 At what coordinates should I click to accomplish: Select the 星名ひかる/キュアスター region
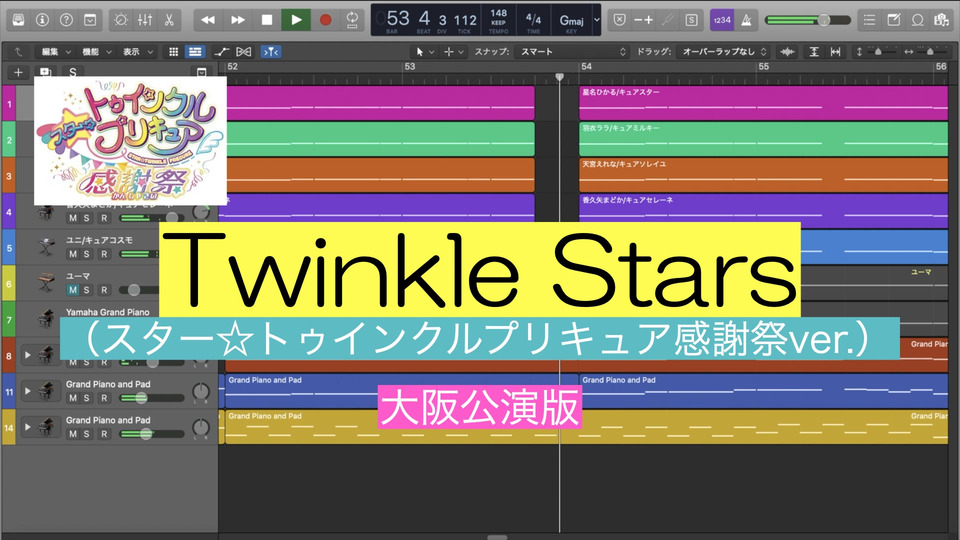[763, 103]
